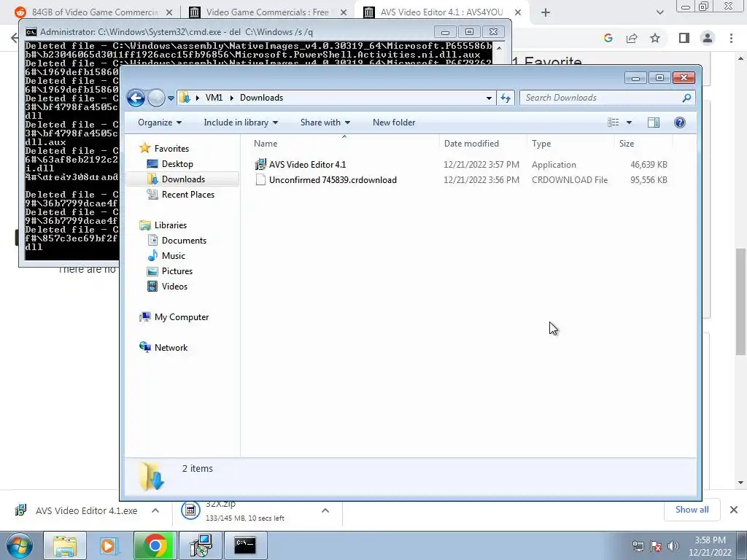Image resolution: width=747 pixels, height=560 pixels.
Task: Click the crdownload blank file icon
Action: click(x=260, y=180)
